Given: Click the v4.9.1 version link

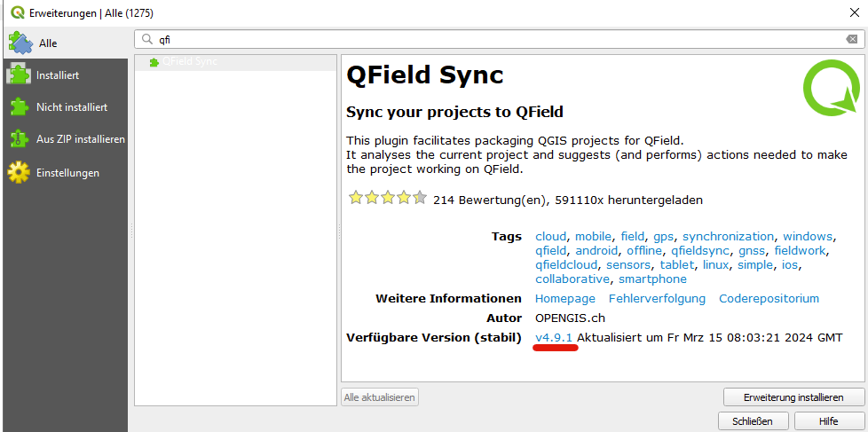Looking at the screenshot, I should (x=555, y=337).
